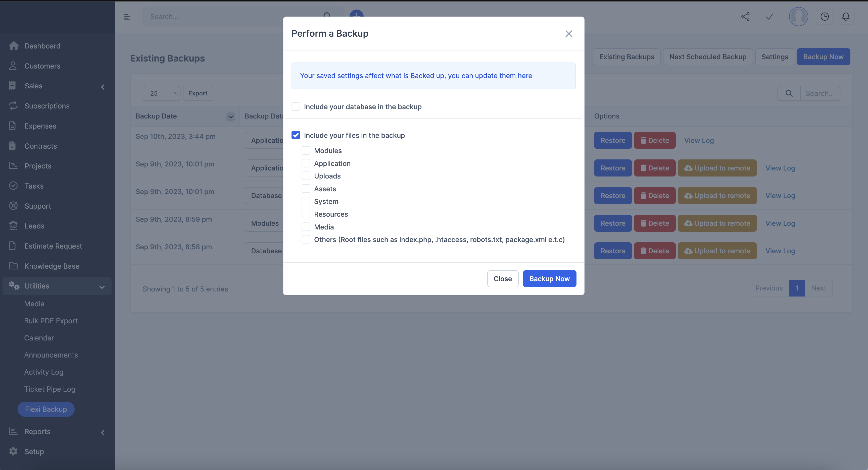This screenshot has width=868, height=470.
Task: Open the Settings tab
Action: click(774, 56)
